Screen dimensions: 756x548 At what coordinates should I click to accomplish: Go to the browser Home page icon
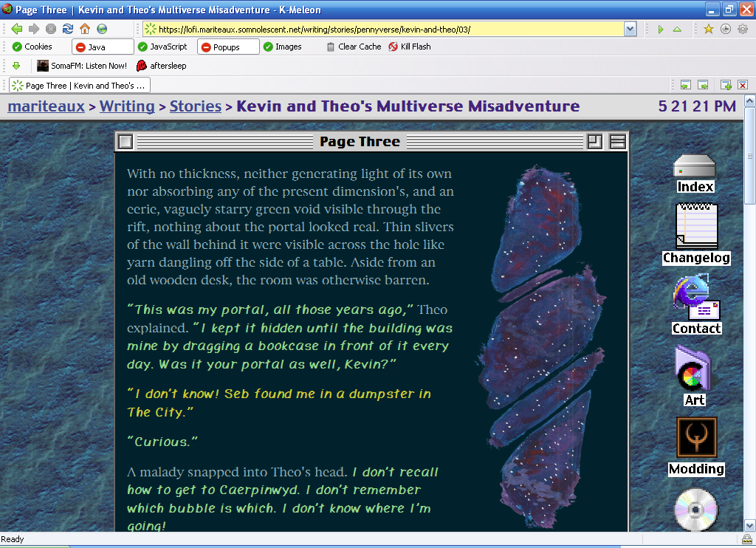(85, 29)
